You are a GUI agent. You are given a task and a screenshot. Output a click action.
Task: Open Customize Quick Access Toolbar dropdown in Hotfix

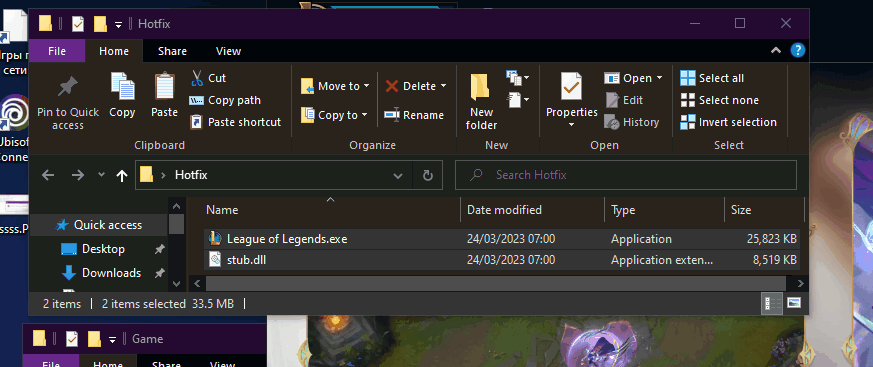tap(118, 24)
